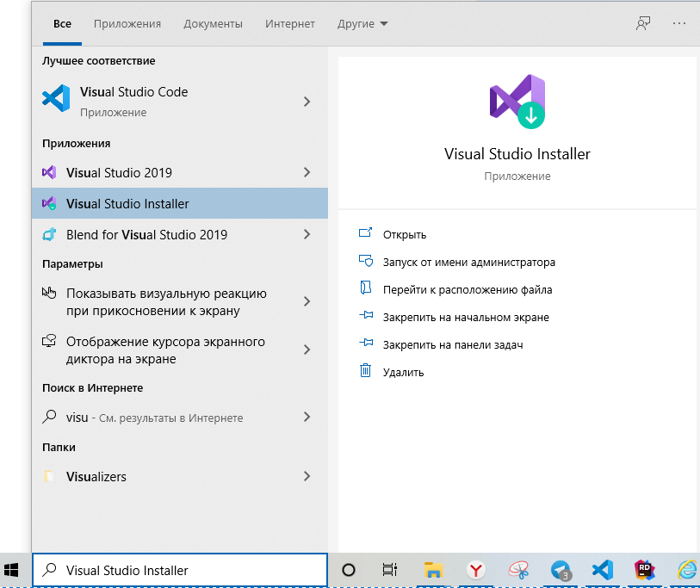Switch to the Приложения tab
Viewport: 700px width, 588px height.
coord(127,23)
